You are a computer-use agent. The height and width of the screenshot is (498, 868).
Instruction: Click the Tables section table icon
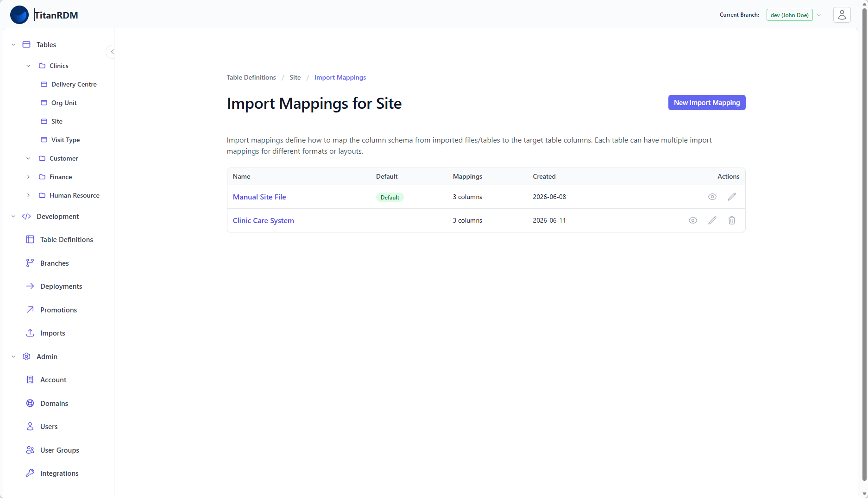(x=26, y=44)
